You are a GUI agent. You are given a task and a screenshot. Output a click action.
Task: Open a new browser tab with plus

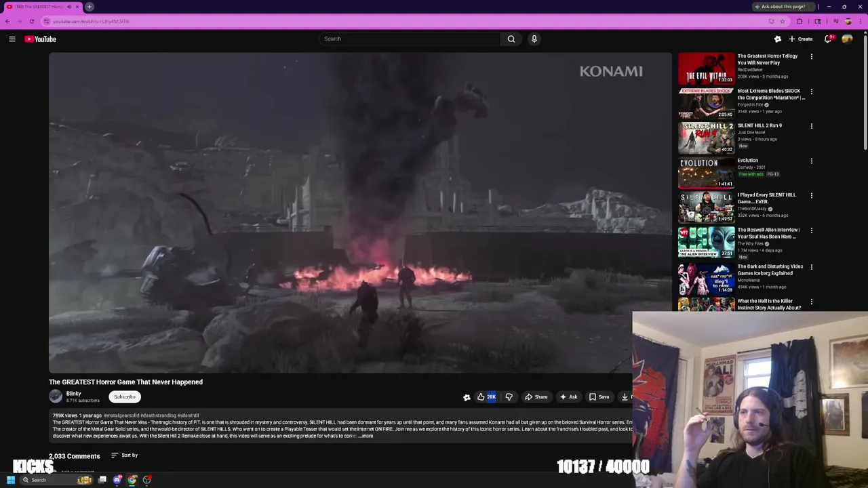tap(89, 7)
